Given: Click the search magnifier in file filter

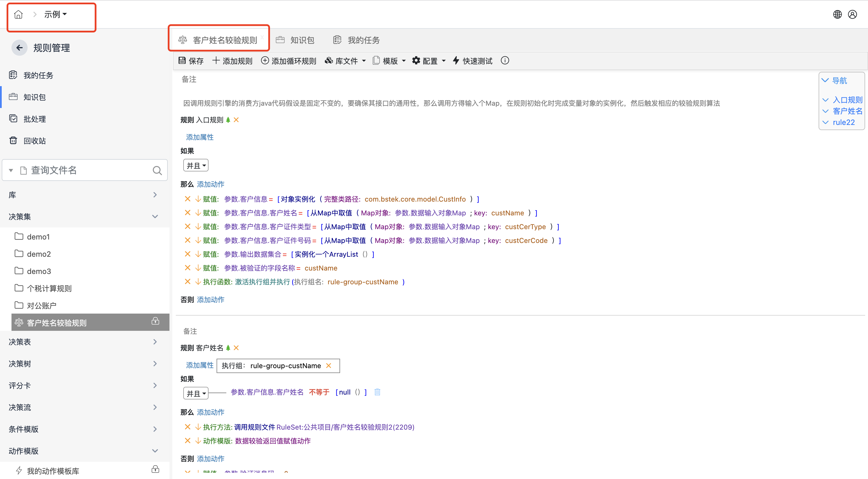Looking at the screenshot, I should point(157,171).
